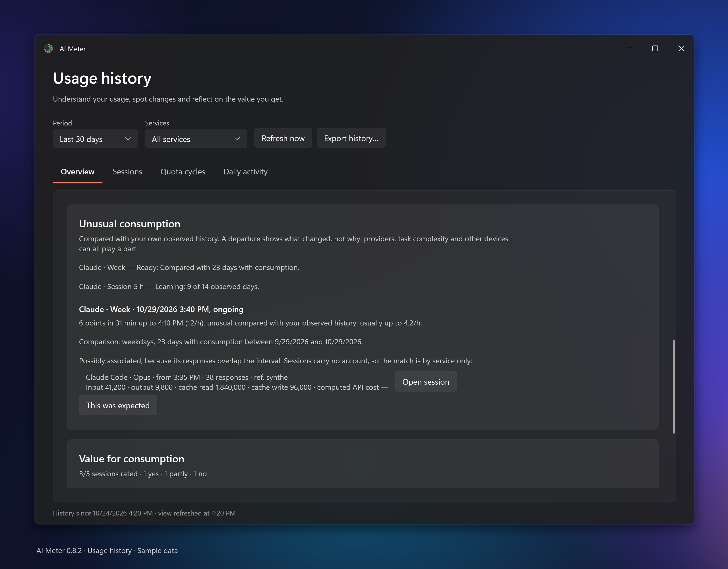Click the Value for consumption heading
The image size is (728, 569).
(x=131, y=459)
